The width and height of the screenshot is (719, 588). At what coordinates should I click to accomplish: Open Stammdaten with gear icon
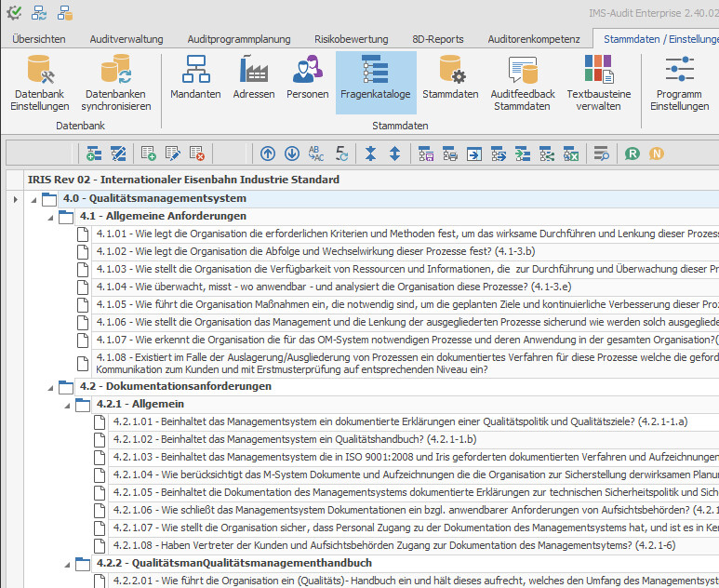(450, 78)
